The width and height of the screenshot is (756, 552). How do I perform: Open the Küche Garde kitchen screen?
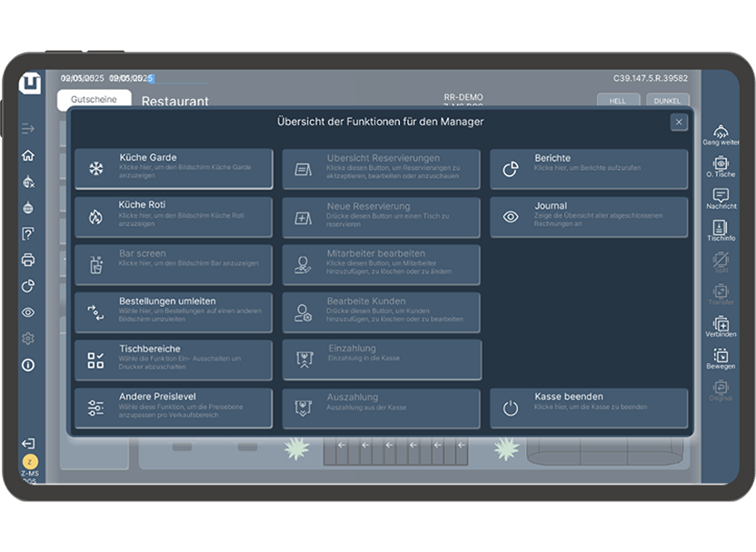[173, 169]
